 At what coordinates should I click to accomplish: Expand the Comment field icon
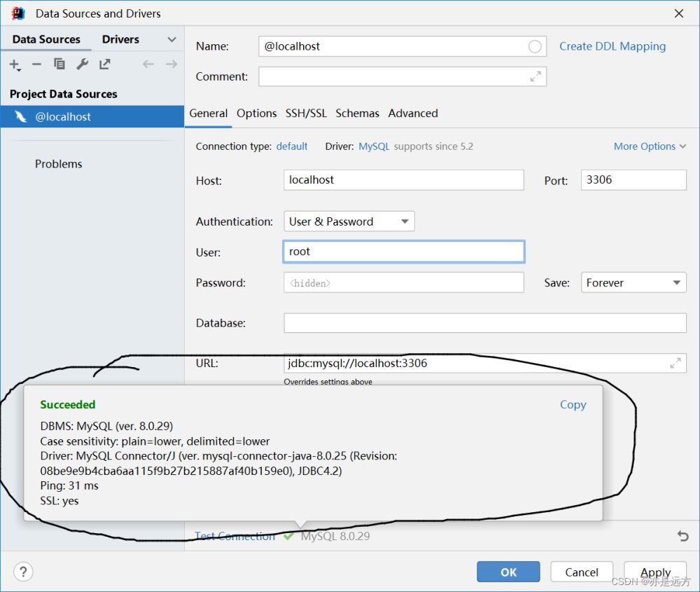tap(535, 76)
